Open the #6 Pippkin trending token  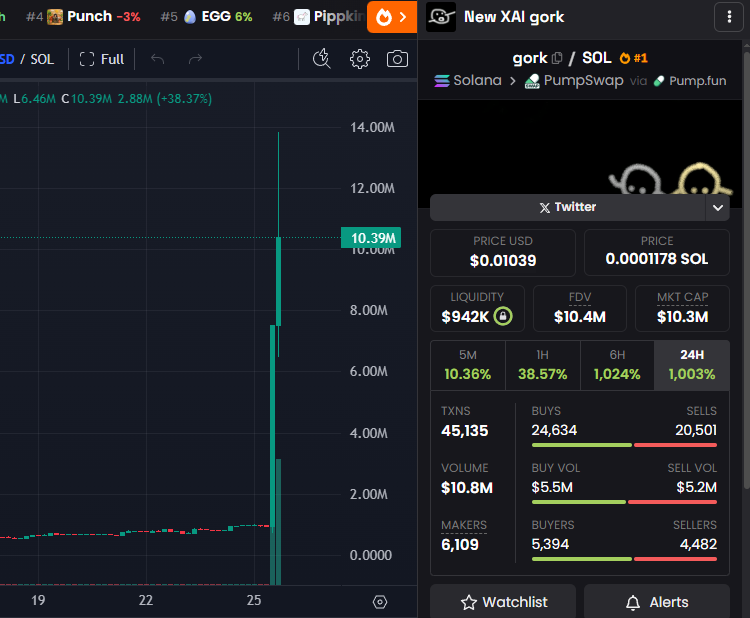pos(318,17)
